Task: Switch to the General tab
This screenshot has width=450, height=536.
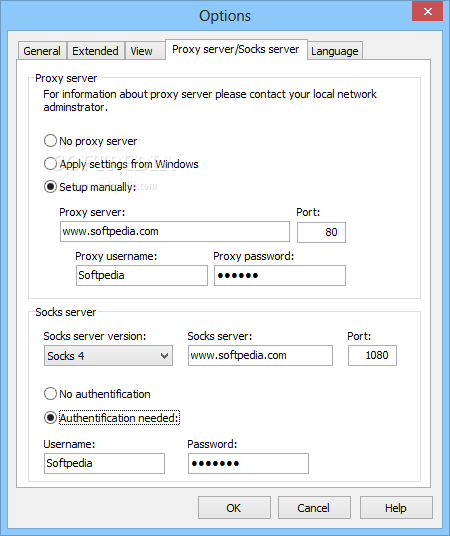Action: (x=42, y=51)
